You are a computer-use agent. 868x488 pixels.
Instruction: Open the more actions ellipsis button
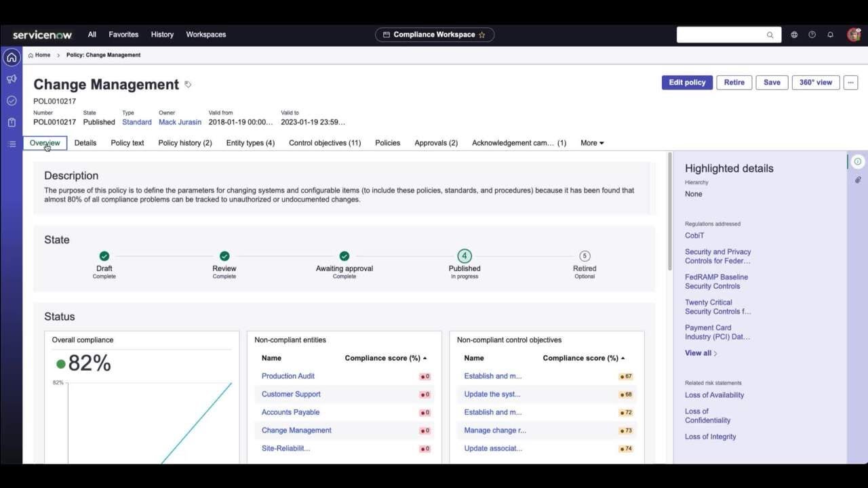coord(851,83)
